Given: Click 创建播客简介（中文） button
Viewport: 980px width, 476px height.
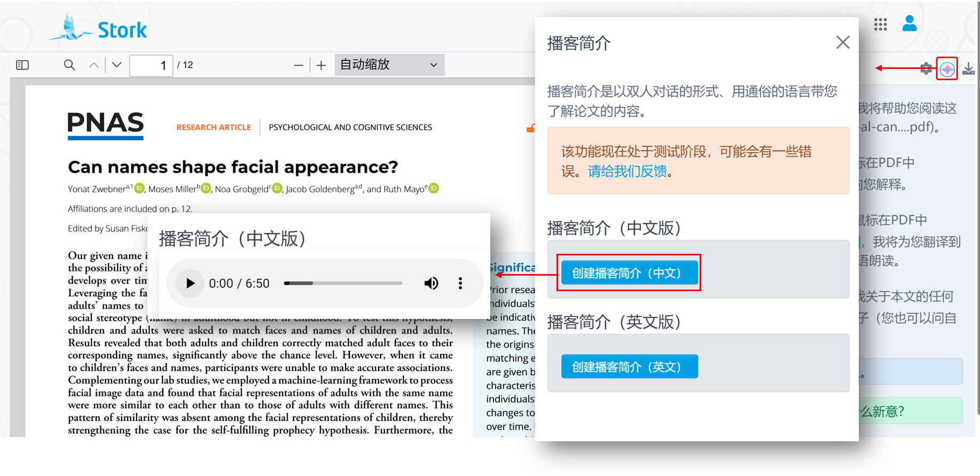Looking at the screenshot, I should point(629,273).
